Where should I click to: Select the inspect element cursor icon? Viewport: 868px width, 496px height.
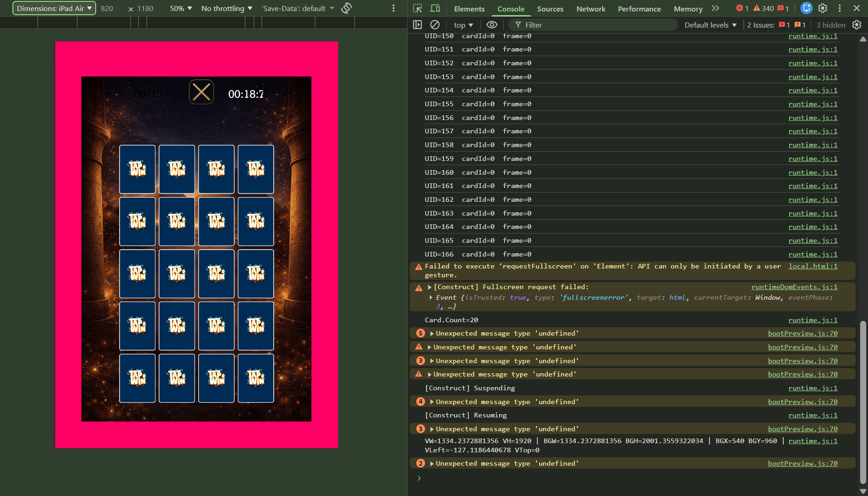tap(418, 8)
